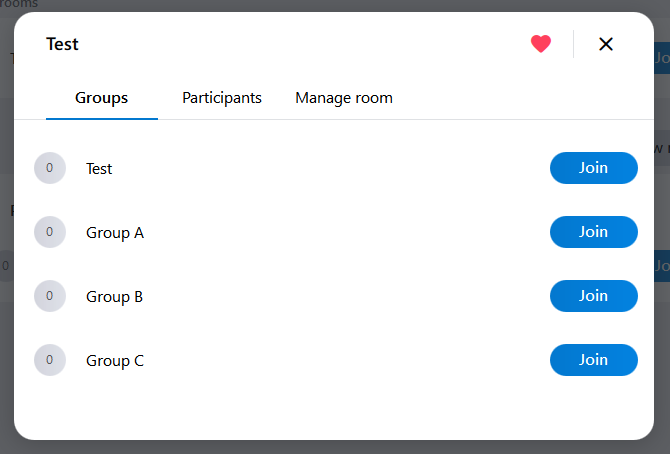Click the heart favorite icon

click(x=541, y=44)
